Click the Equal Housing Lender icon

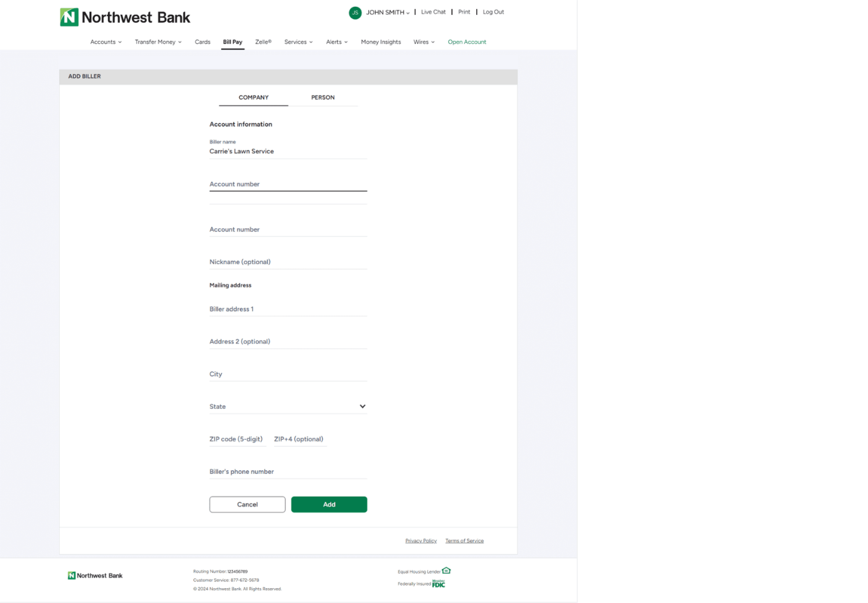point(446,571)
